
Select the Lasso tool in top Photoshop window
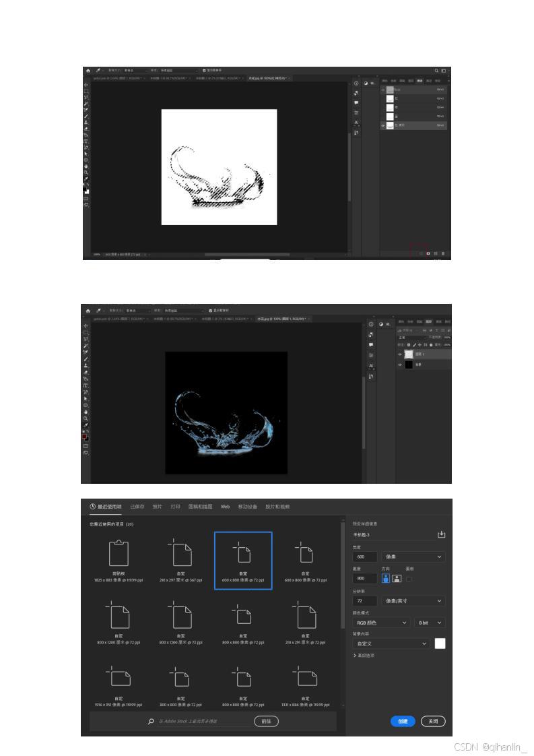click(86, 97)
